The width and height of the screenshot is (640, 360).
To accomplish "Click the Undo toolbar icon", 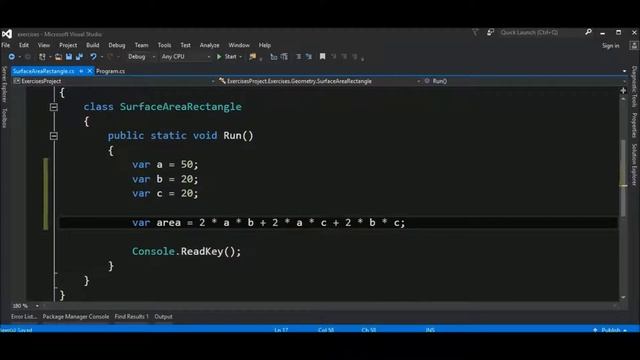I will (93, 57).
